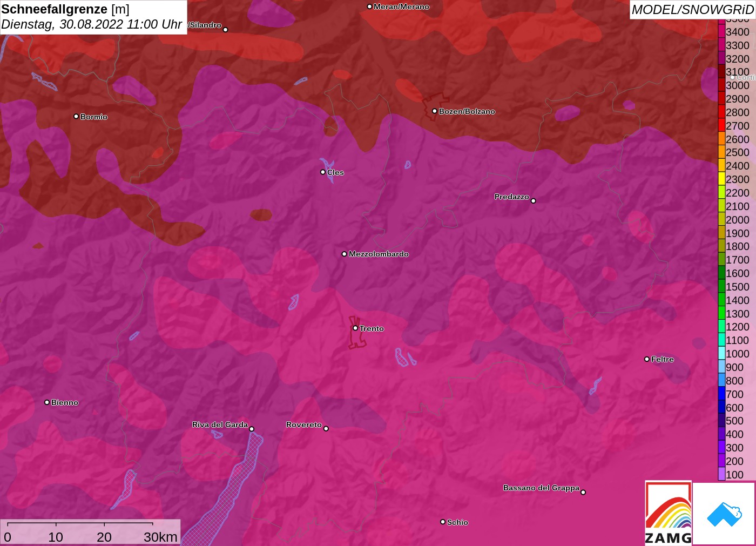
Task: Click the Bozen/Bolzano city marker dot
Action: point(434,111)
